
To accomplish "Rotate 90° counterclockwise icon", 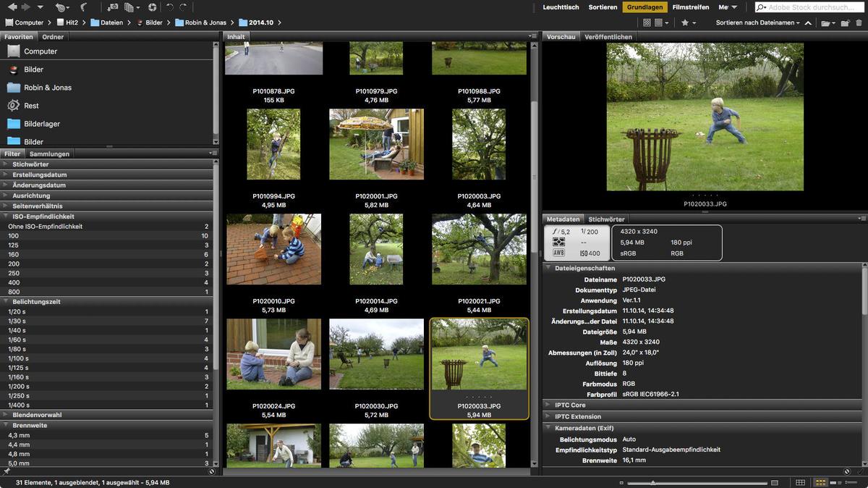I will click(x=170, y=7).
